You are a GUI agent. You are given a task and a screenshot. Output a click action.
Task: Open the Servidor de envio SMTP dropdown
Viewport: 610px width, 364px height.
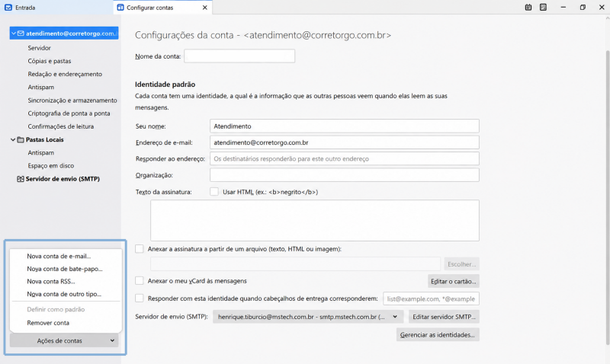pos(308,317)
